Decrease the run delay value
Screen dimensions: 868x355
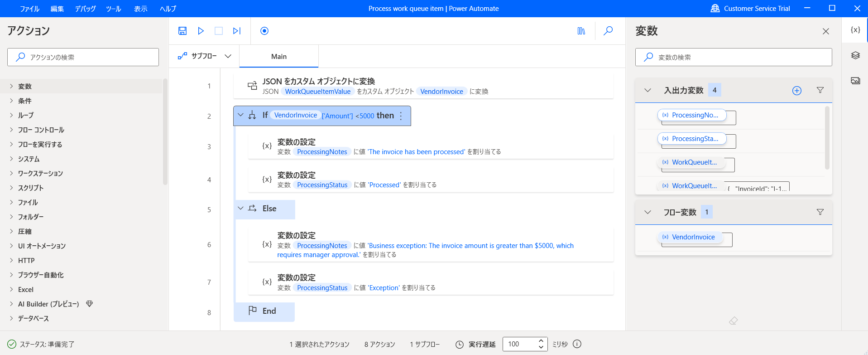click(541, 347)
